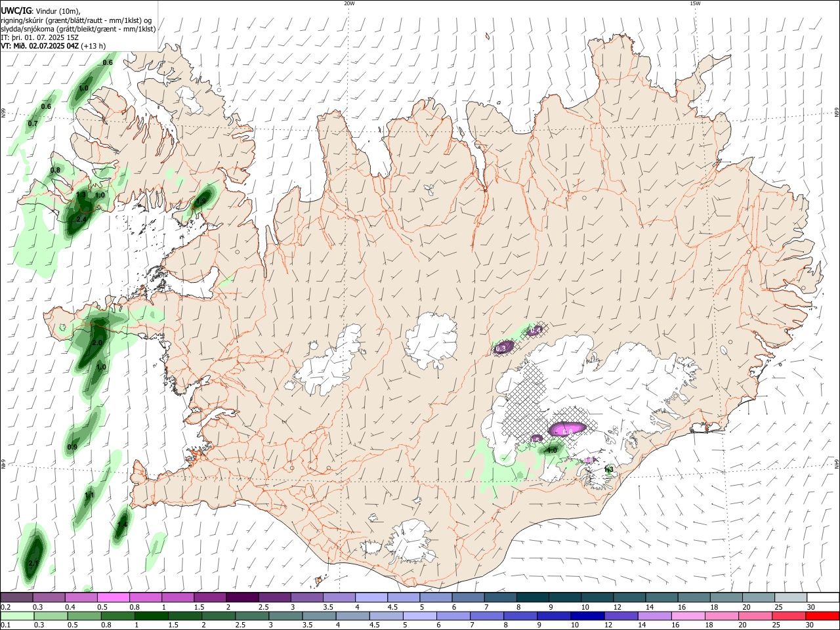
Task: Click the '2.0' rain value on the map
Action: pos(98,343)
